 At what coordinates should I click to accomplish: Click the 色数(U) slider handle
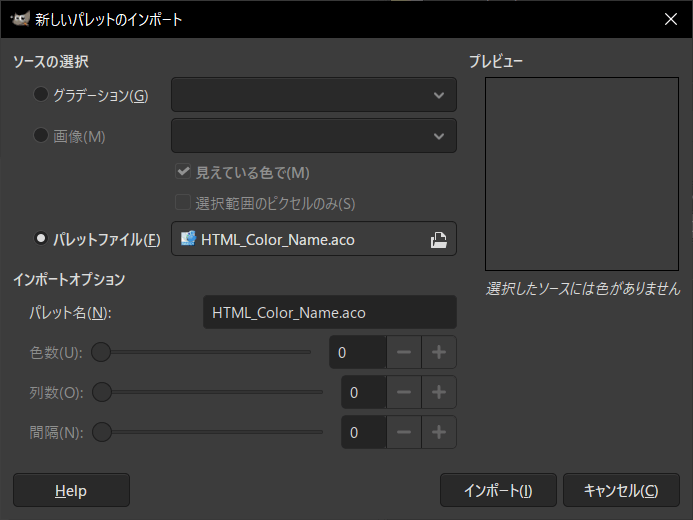coord(101,352)
